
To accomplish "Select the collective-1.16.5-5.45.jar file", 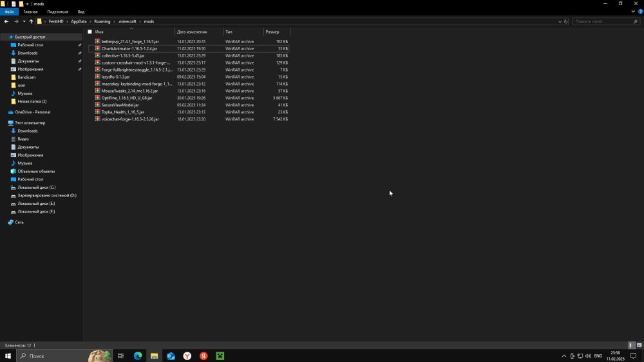I will tap(123, 55).
